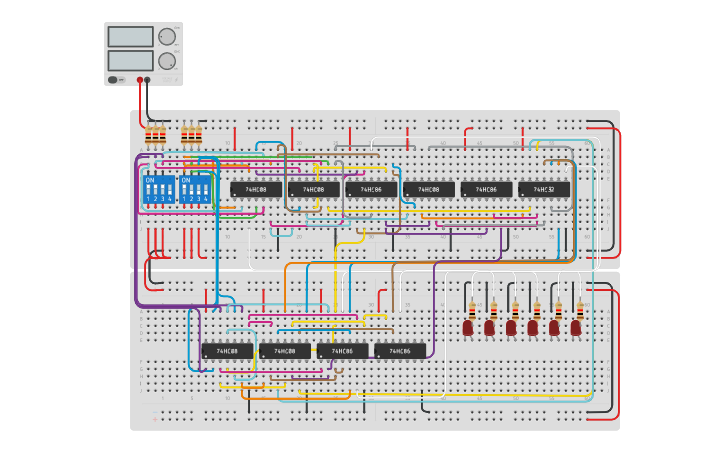Click the lower display of the power supply
Image resolution: width=725 pixels, height=453 pixels.
point(129,60)
